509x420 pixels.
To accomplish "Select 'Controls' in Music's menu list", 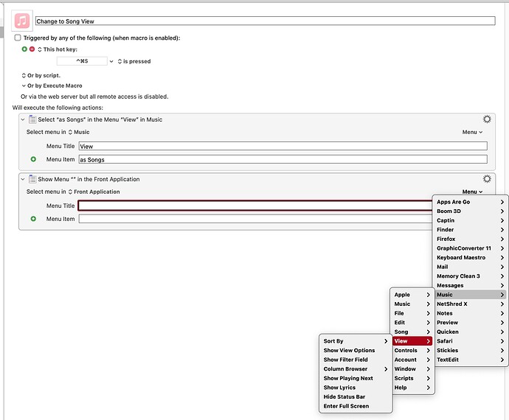I will [x=412, y=350].
